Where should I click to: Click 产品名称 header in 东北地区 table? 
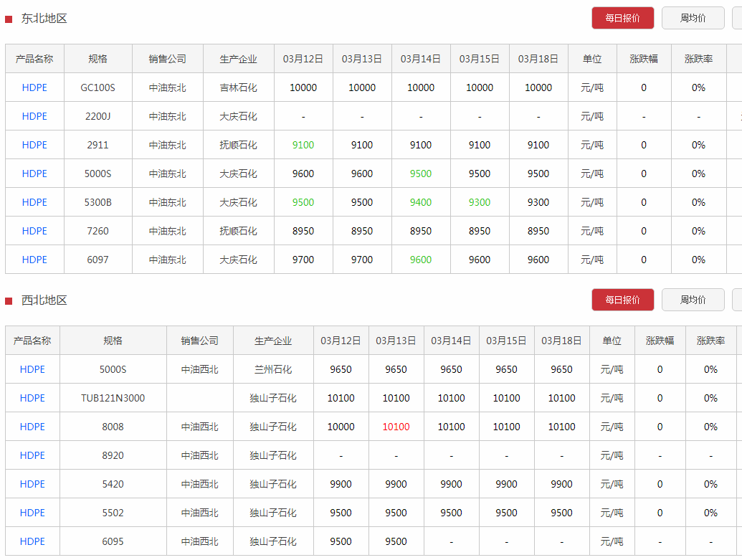34,59
